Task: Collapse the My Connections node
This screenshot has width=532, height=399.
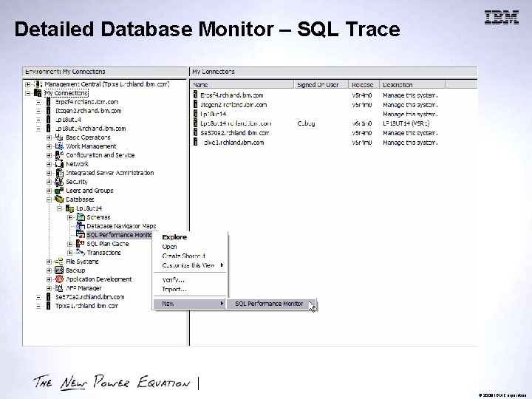Action: [28, 93]
